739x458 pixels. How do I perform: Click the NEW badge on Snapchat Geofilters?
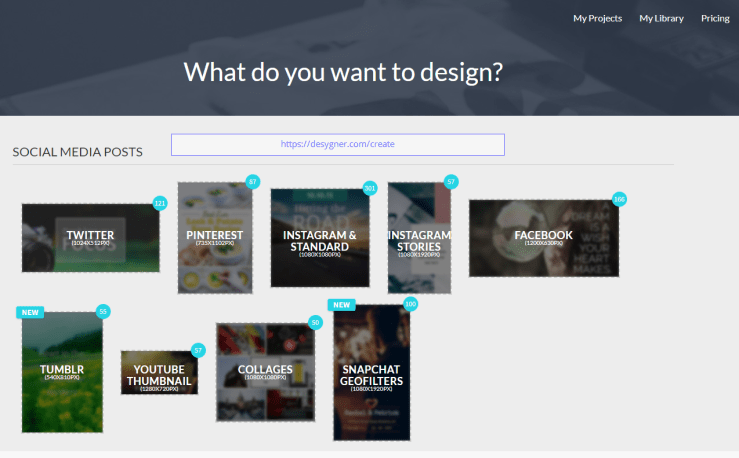coord(341,304)
